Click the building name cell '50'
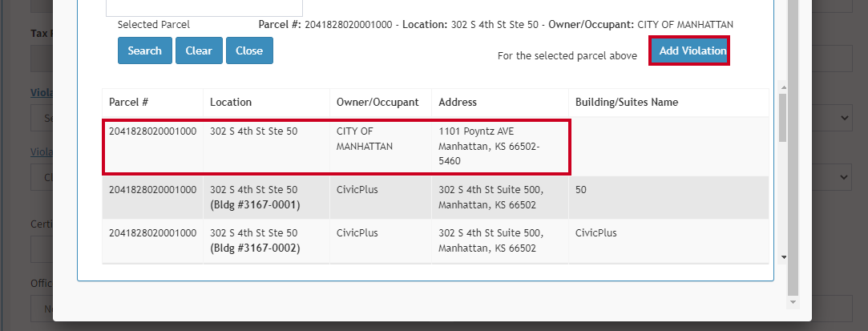The width and height of the screenshot is (868, 331). click(x=668, y=198)
